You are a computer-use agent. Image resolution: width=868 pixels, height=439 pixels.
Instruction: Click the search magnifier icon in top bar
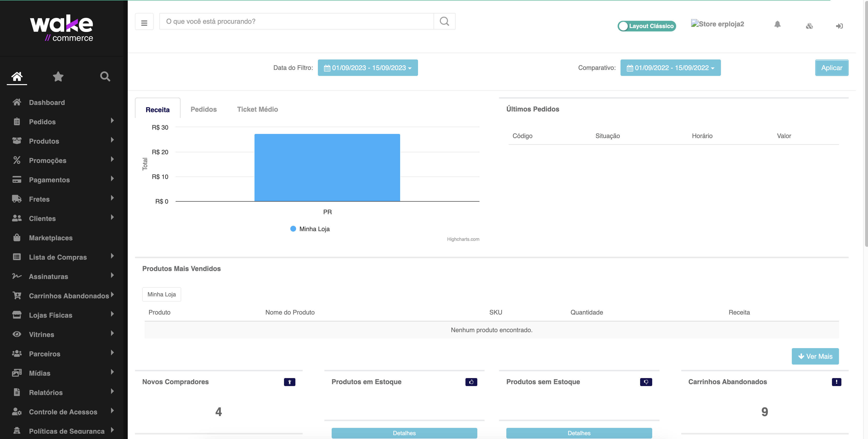444,22
